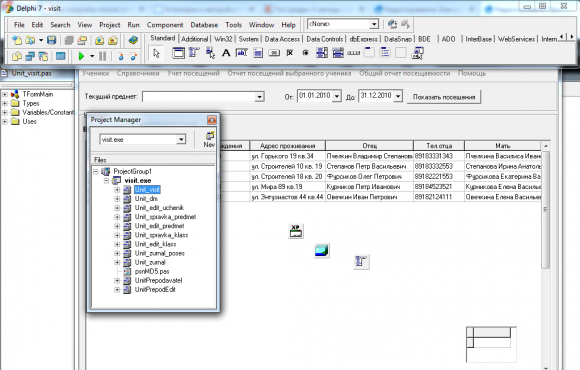Screen dimensions: 580x370
Task: Click the Показать посещения button
Action: [444, 97]
